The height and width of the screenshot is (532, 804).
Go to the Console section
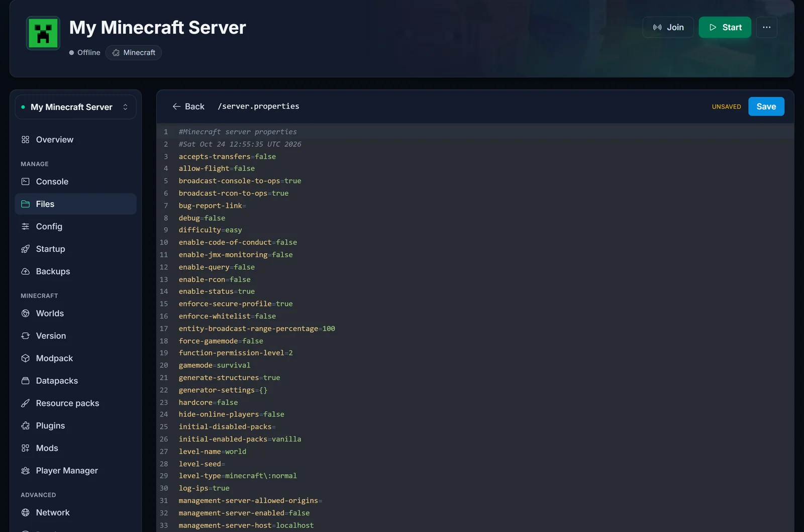click(75, 182)
